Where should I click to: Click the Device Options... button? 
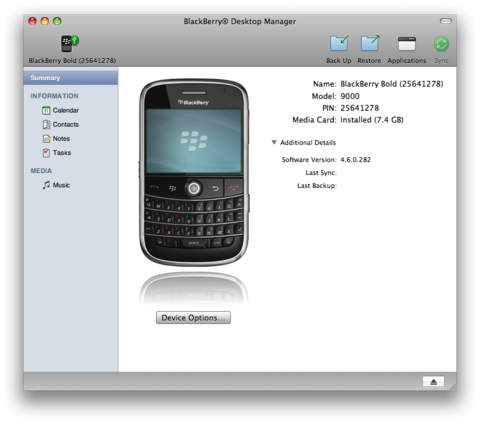[193, 318]
